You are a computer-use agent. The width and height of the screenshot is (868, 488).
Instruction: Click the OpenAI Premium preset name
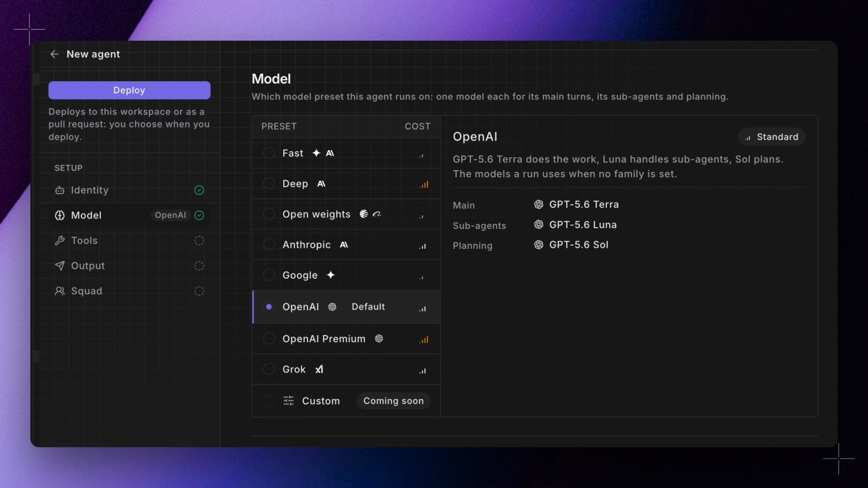[x=324, y=339]
